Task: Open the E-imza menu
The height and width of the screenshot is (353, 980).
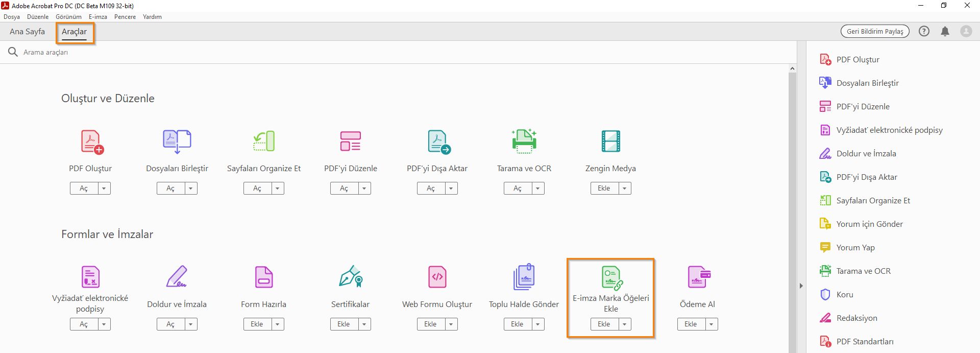Action: click(x=98, y=17)
